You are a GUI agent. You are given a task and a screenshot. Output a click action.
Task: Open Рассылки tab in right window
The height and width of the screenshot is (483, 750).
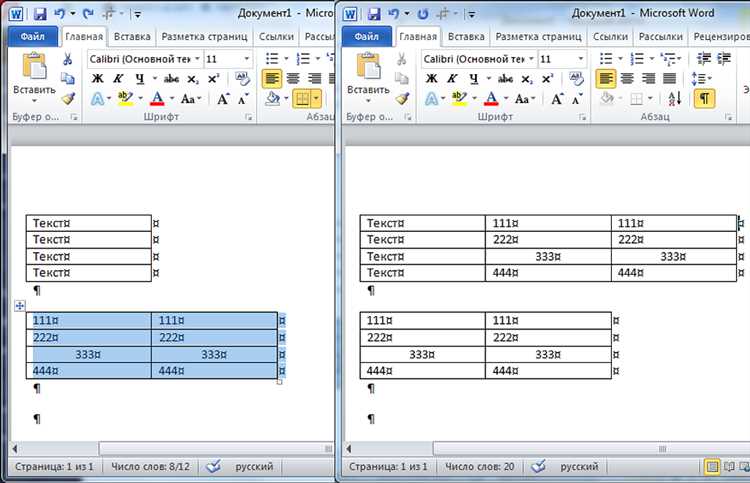[x=661, y=37]
